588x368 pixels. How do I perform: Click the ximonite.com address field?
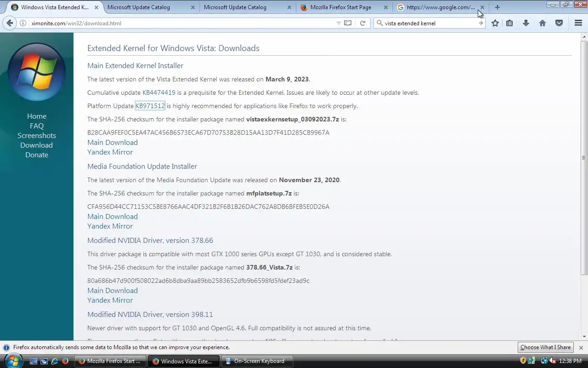(181, 23)
